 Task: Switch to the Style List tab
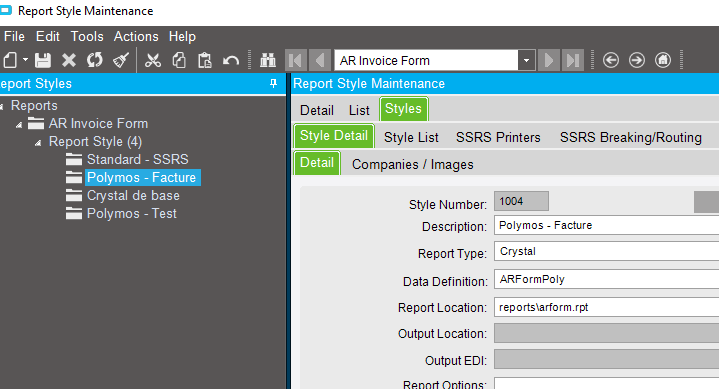pos(411,137)
